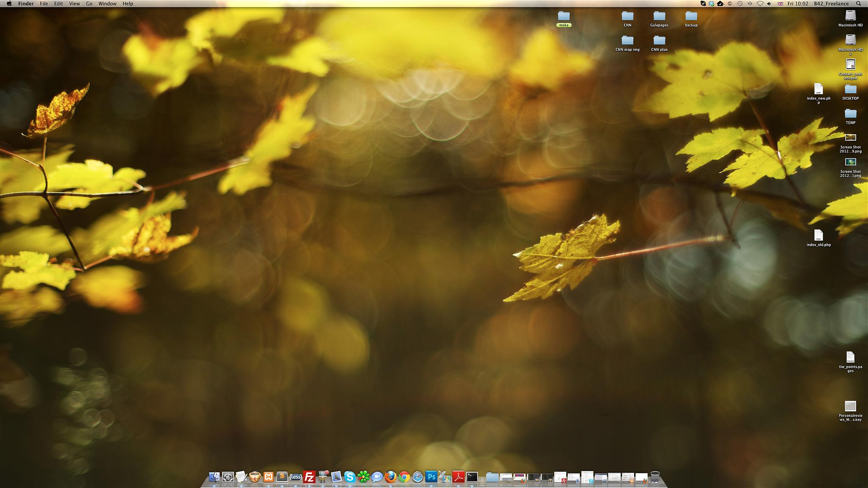
Task: Launch Sublime Text from the Dock
Action: [x=282, y=477]
